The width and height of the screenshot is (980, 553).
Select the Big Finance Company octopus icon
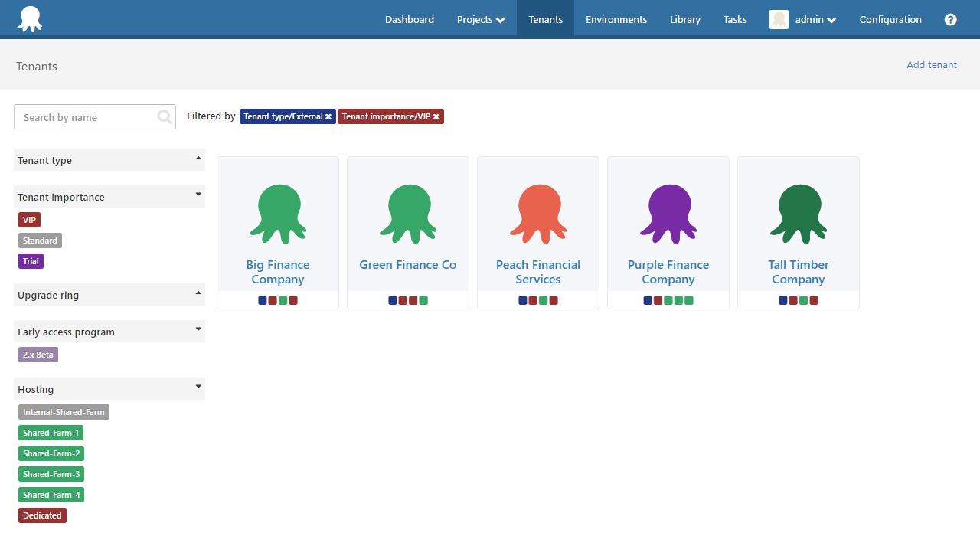pos(277,214)
